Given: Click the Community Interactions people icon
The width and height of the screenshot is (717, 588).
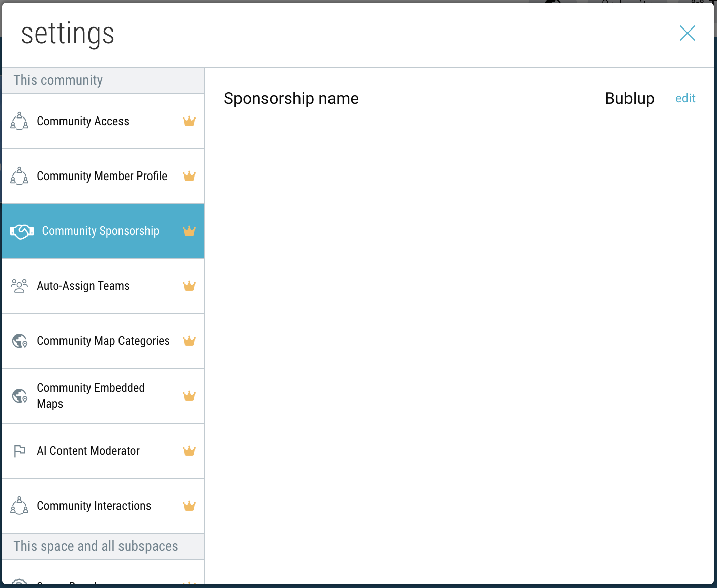Looking at the screenshot, I should pyautogui.click(x=19, y=506).
